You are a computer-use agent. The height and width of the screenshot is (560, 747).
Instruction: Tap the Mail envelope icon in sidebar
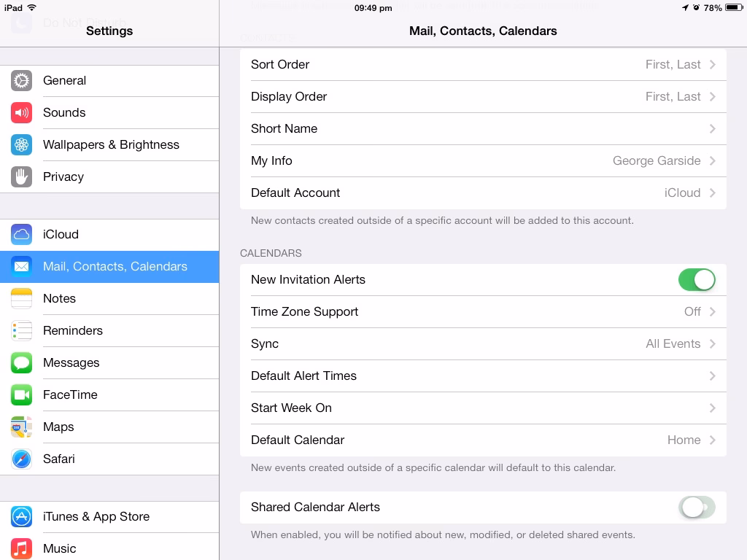[21, 266]
